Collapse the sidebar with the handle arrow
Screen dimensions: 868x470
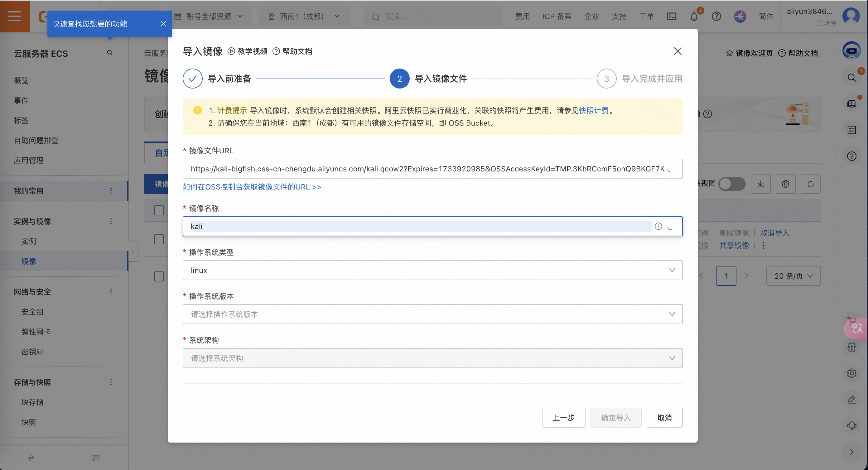tap(133, 251)
